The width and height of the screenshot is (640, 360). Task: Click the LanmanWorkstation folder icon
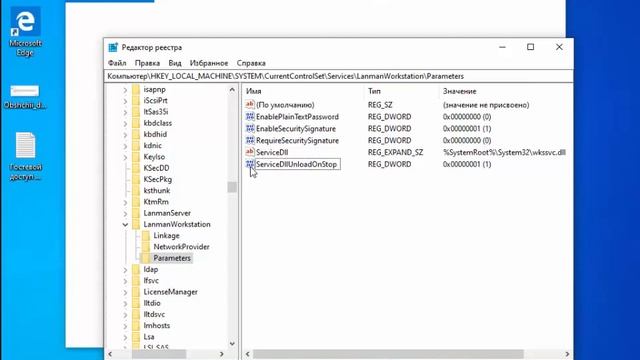pyautogui.click(x=136, y=224)
